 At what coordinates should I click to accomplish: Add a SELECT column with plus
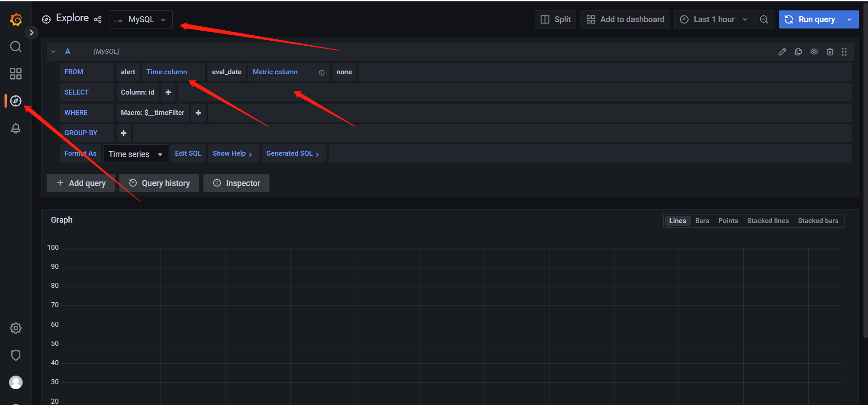point(168,92)
